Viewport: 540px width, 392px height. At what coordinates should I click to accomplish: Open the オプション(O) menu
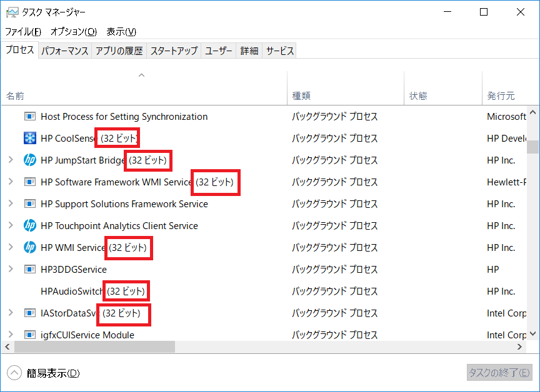click(74, 32)
